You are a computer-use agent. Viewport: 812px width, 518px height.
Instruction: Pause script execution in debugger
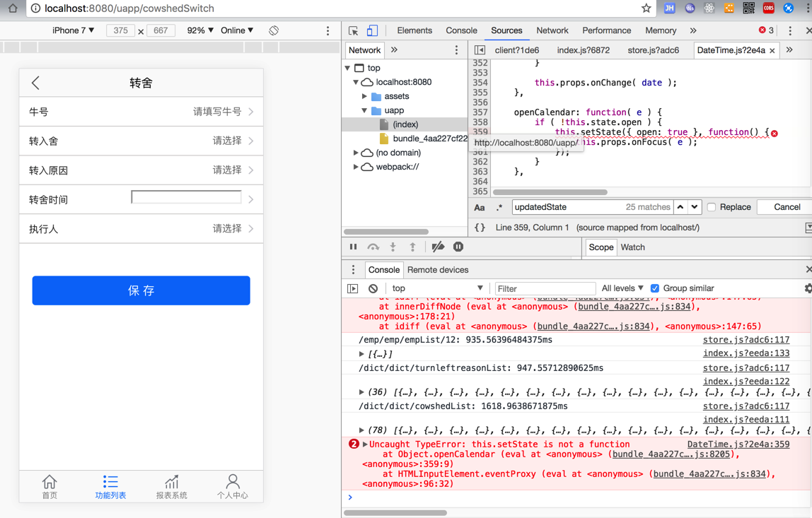coord(353,247)
